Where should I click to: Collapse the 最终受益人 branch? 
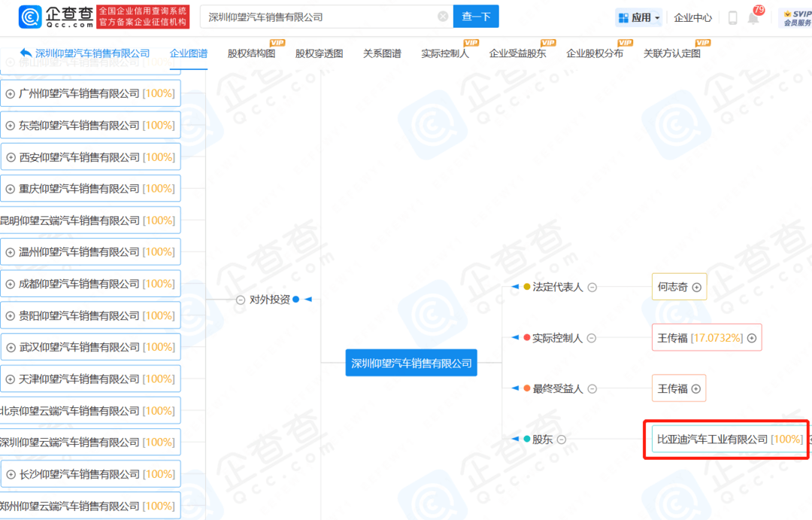click(x=592, y=389)
